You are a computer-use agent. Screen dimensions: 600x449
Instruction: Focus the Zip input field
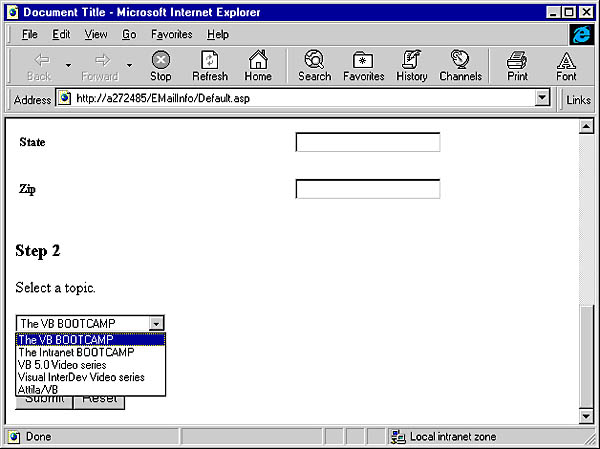click(x=367, y=189)
